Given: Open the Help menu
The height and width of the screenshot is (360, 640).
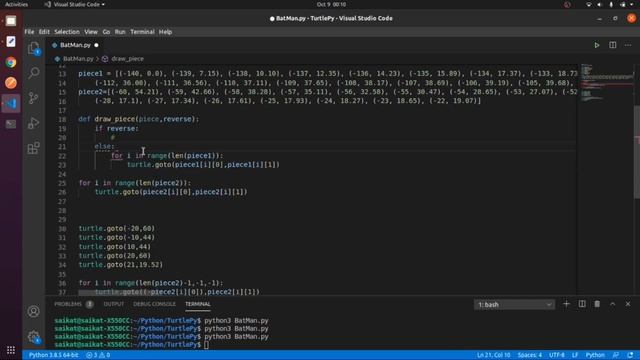Looking at the screenshot, I should (165, 32).
